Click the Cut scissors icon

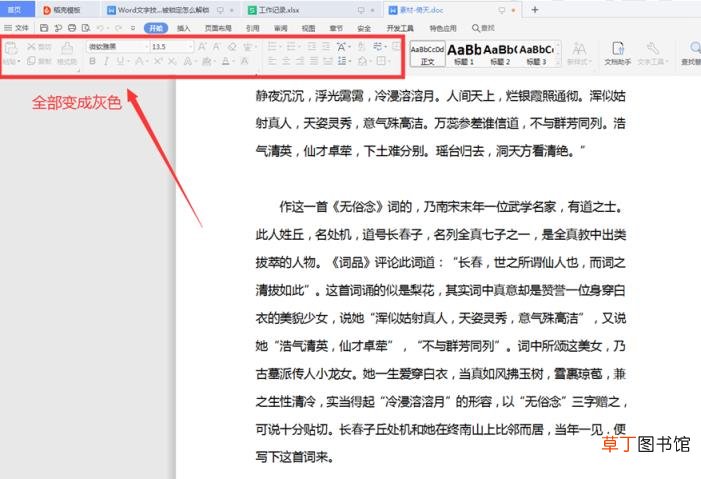click(x=31, y=46)
